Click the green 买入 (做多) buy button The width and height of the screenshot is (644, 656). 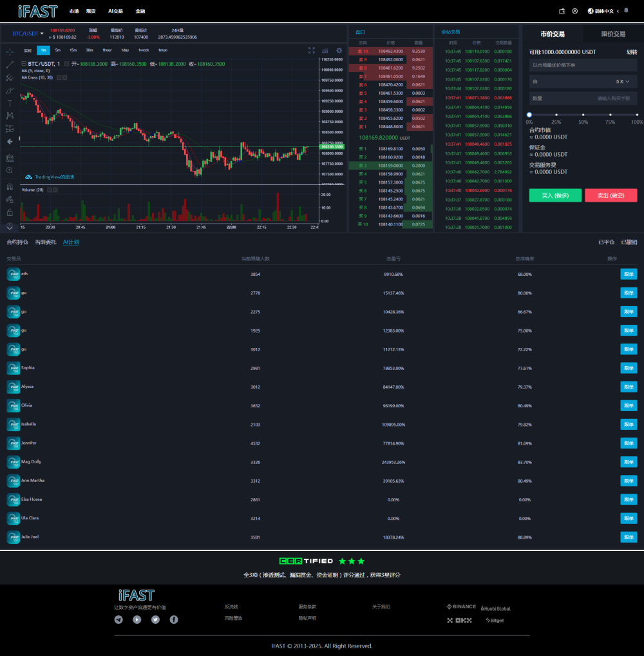pyautogui.click(x=555, y=195)
